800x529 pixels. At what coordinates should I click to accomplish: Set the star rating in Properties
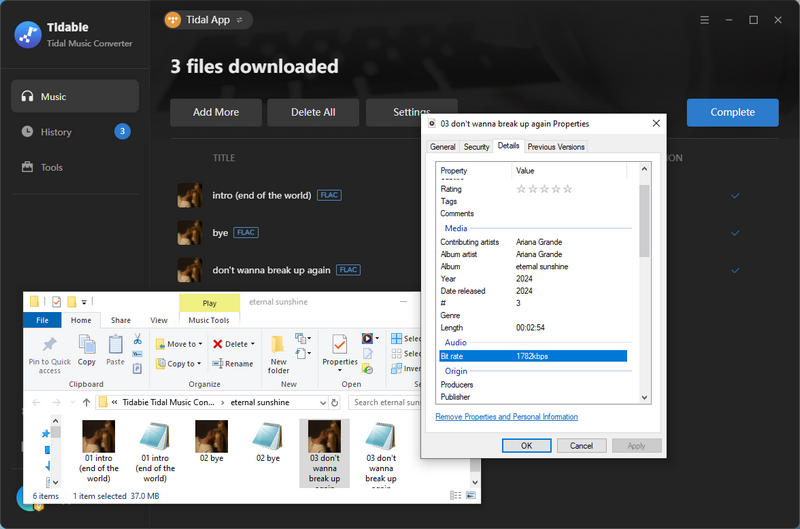pyautogui.click(x=544, y=189)
